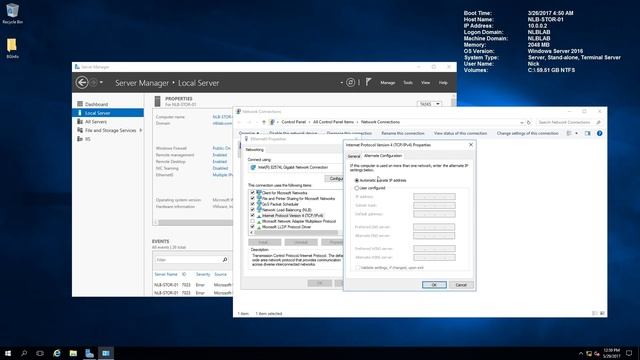
Task: Click the events filter magnifier icon
Action: (x=224, y=260)
